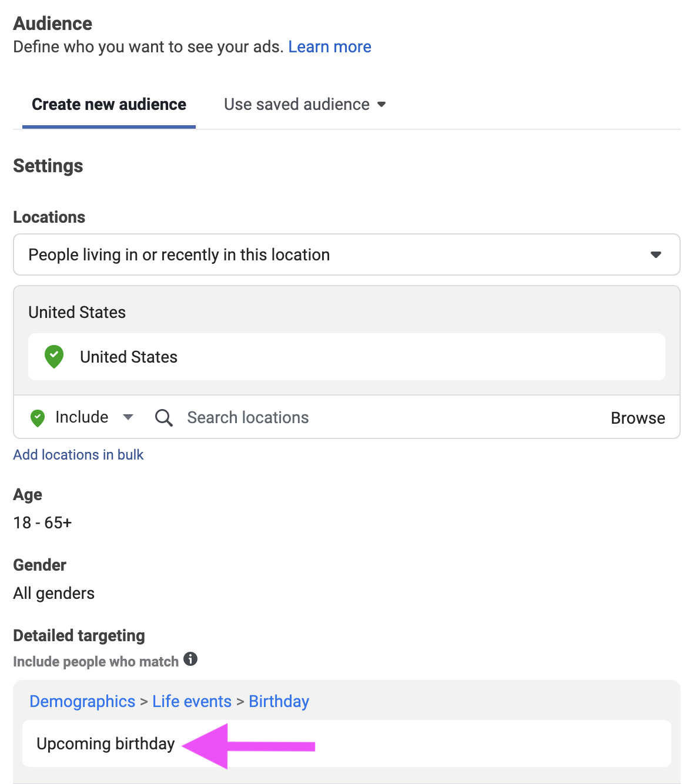Click the info icon next to Include people who match
693x784 pixels.
[x=190, y=659]
